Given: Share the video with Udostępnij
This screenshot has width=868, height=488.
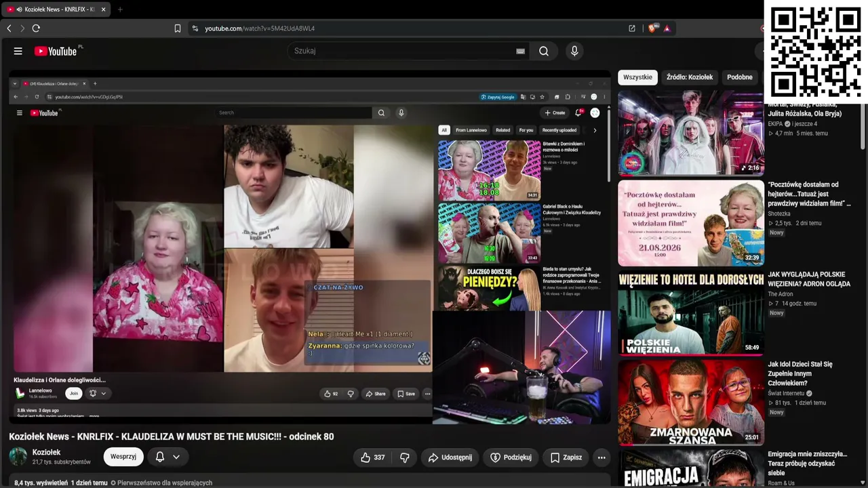Looking at the screenshot, I should point(450,457).
